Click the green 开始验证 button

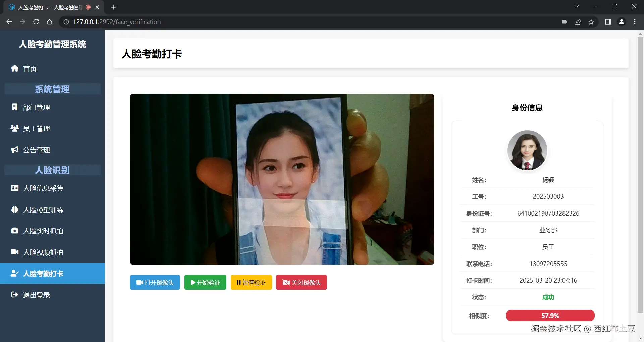(205, 282)
